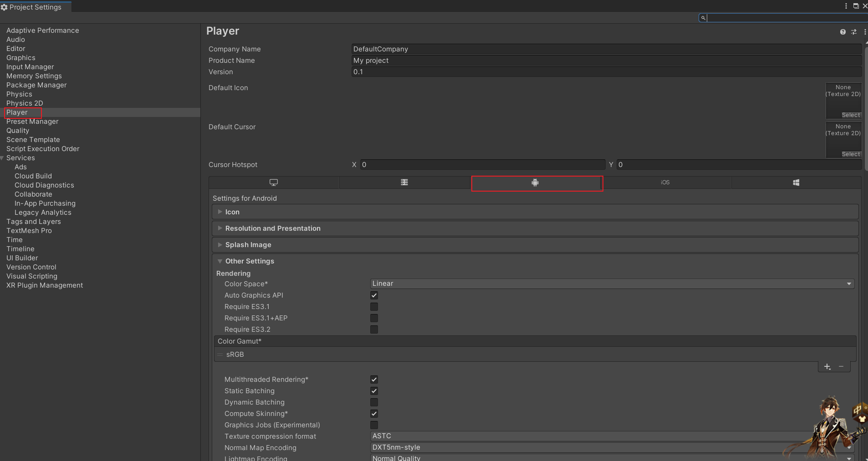
Task: Open Graphics settings category
Action: pos(20,58)
